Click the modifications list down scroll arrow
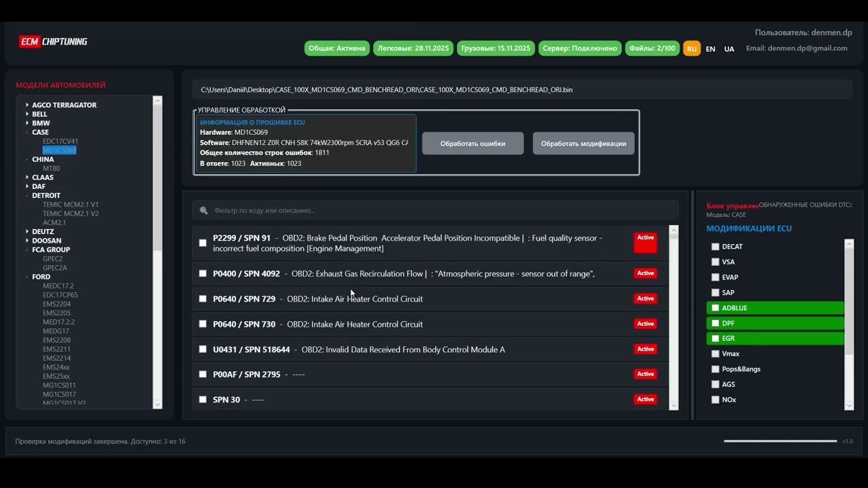Image resolution: width=868 pixels, height=488 pixels. coord(849,405)
